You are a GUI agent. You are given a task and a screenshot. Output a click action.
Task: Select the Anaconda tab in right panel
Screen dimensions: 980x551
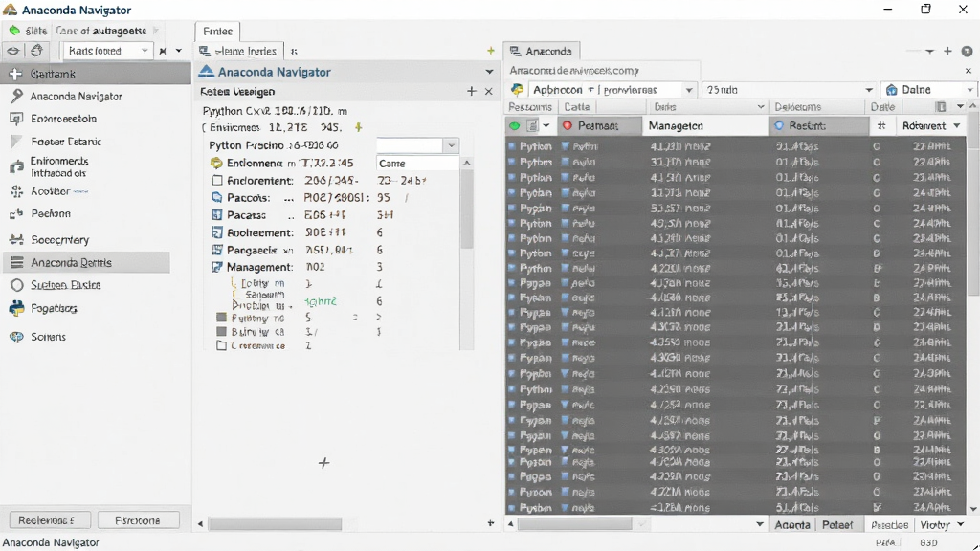pos(542,52)
